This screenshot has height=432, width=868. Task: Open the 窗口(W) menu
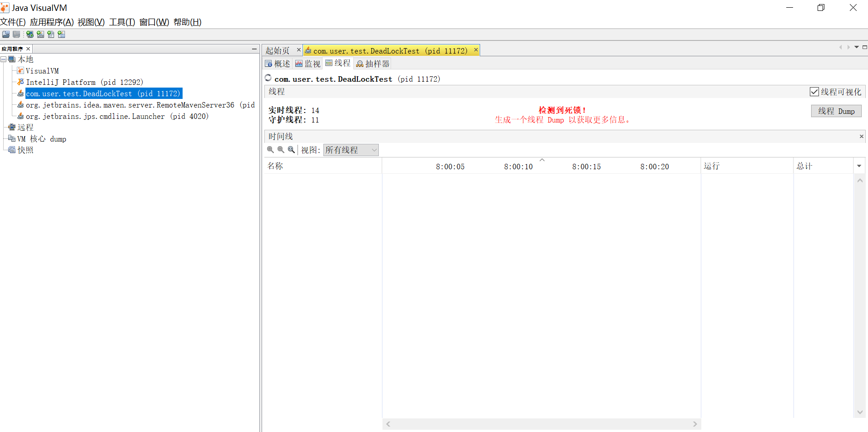pos(154,22)
